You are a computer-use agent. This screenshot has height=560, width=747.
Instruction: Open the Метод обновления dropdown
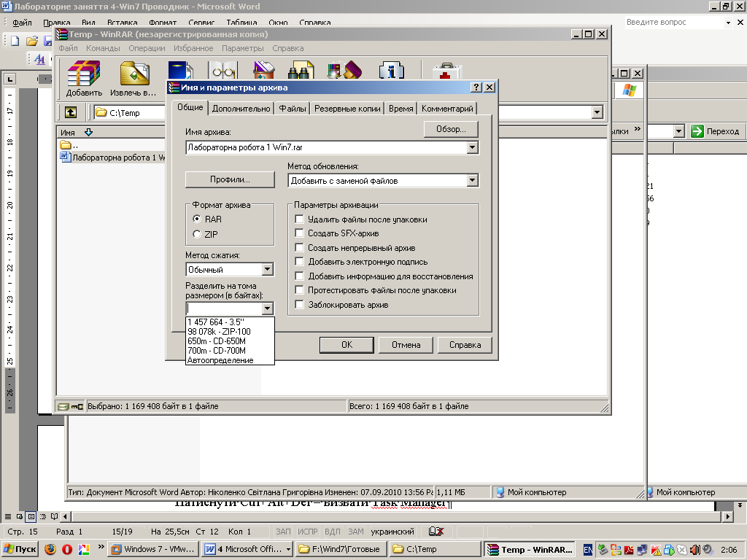pos(472,180)
